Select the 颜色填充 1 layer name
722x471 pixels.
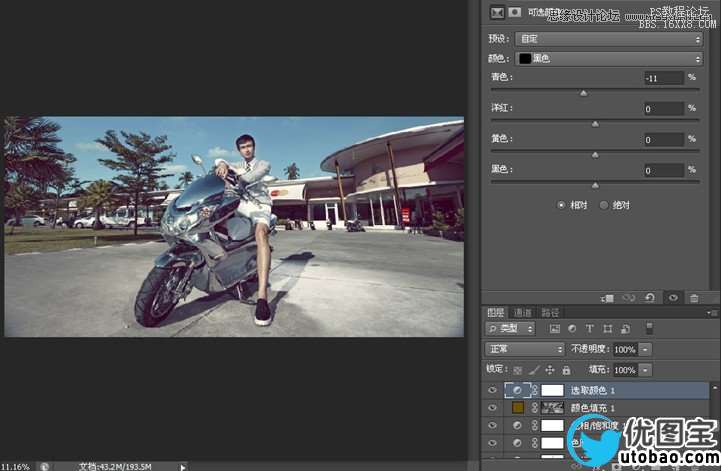point(593,408)
